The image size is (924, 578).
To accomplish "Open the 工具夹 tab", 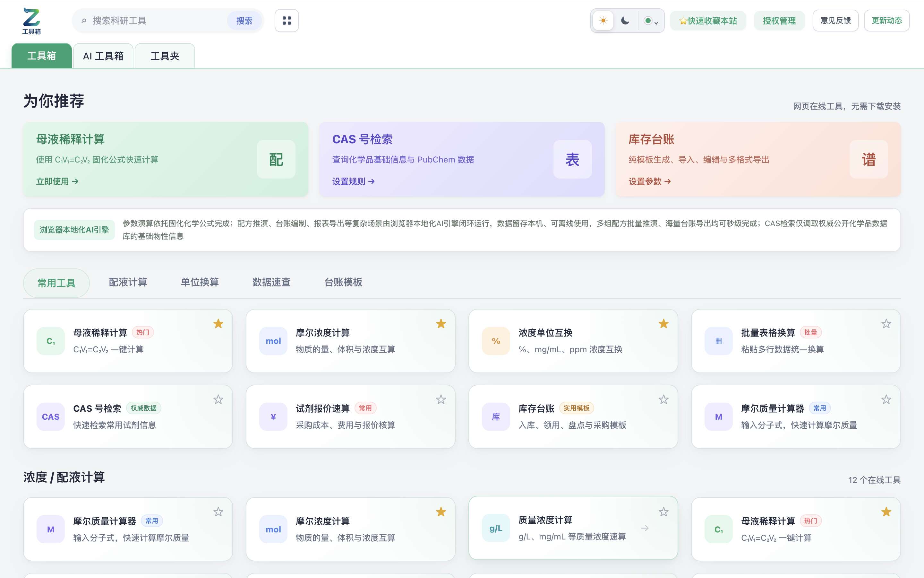I will (x=165, y=56).
